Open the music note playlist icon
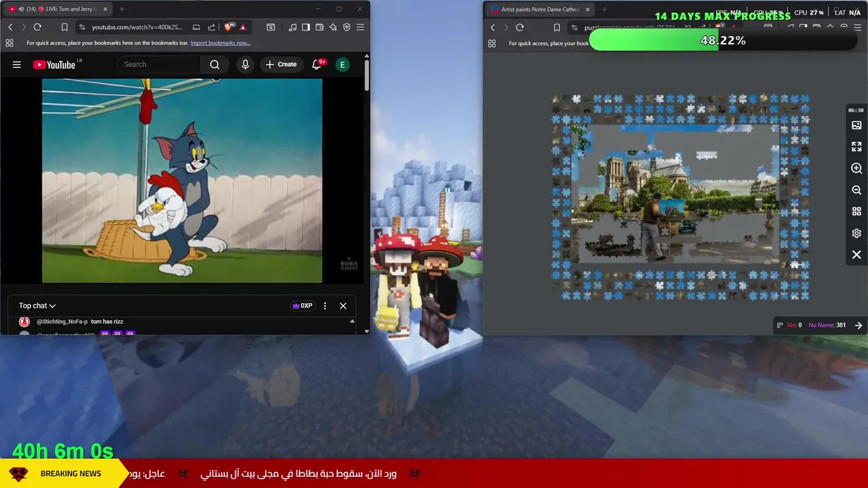The height and width of the screenshot is (488, 868). pyautogui.click(x=292, y=27)
